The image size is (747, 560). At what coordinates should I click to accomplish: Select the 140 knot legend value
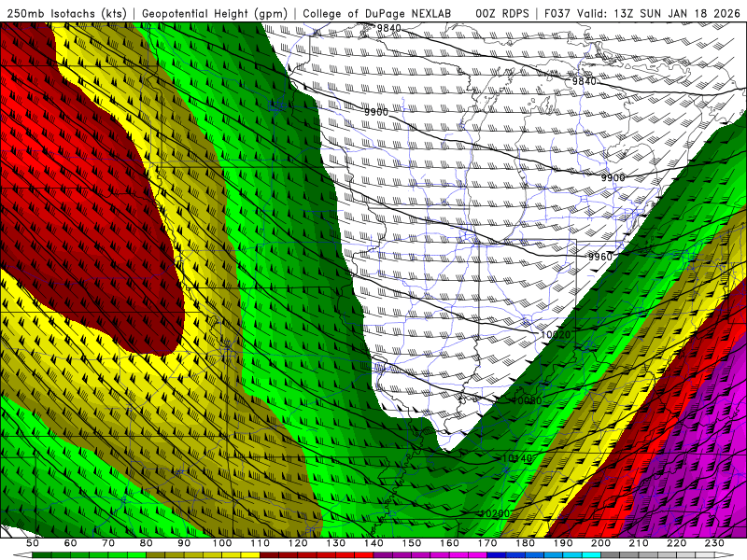373,543
